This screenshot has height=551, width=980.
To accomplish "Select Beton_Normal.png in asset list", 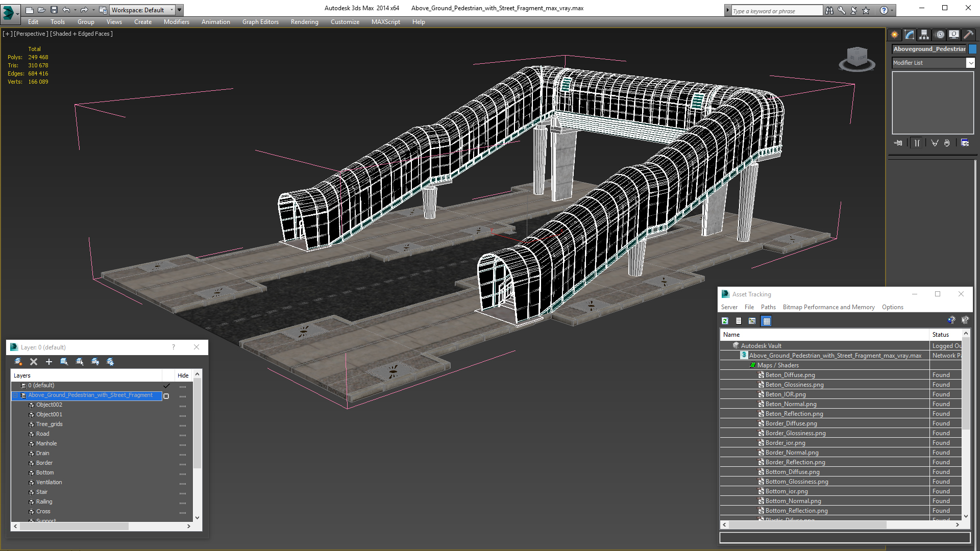I will click(x=791, y=404).
